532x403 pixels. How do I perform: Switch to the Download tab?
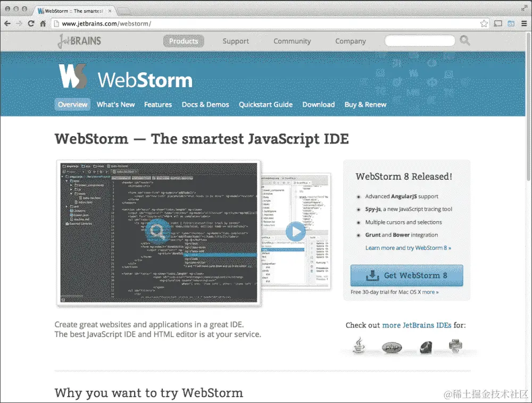[318, 105]
